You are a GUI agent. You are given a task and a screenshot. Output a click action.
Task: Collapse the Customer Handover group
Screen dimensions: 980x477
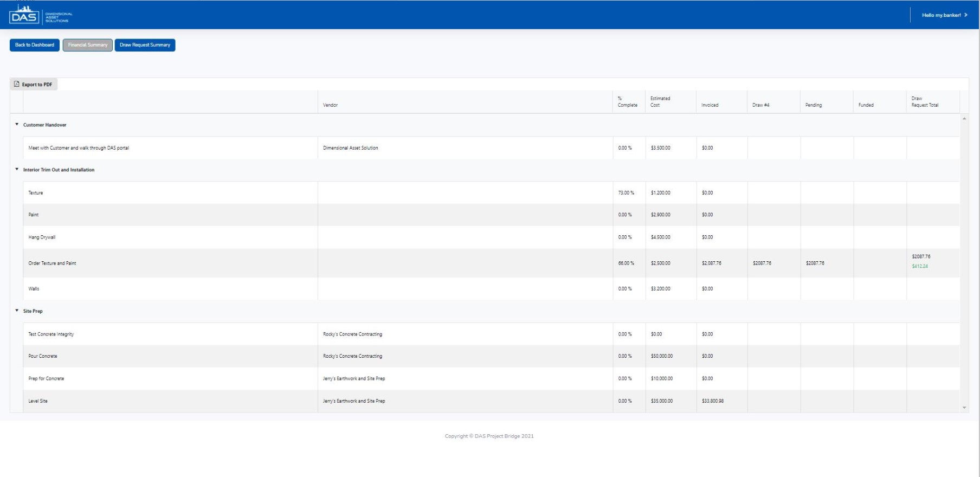coord(17,125)
